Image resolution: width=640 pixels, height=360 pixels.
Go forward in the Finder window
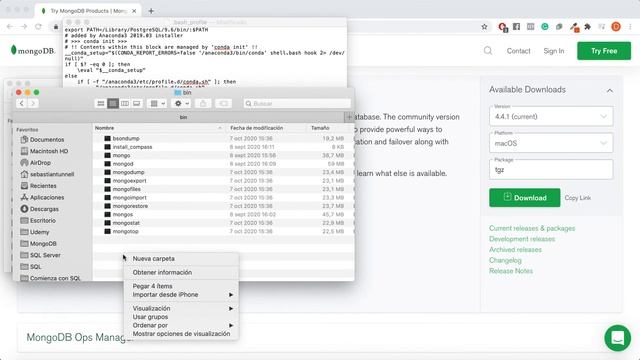click(x=33, y=103)
